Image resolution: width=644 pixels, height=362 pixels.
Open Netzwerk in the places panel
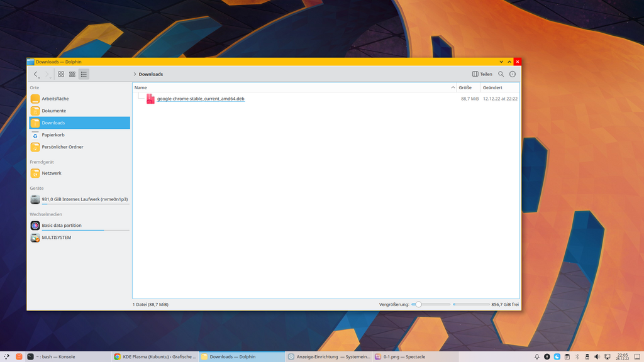pos(52,173)
